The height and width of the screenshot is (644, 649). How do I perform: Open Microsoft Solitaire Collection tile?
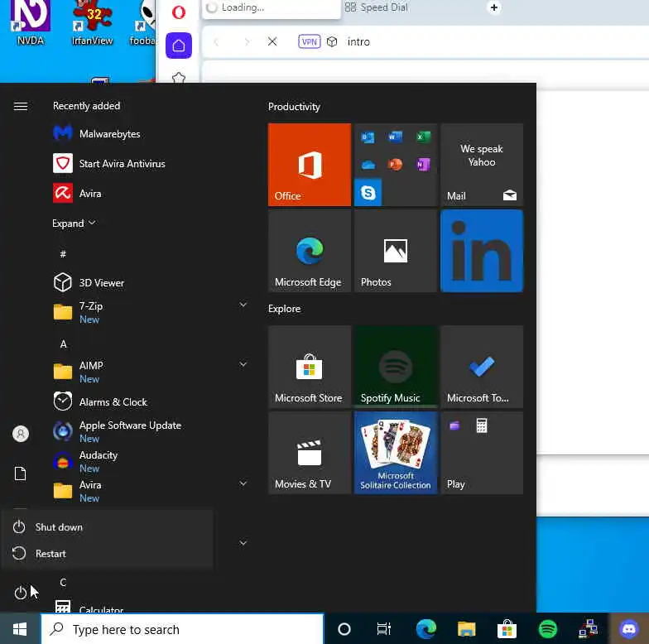click(396, 453)
